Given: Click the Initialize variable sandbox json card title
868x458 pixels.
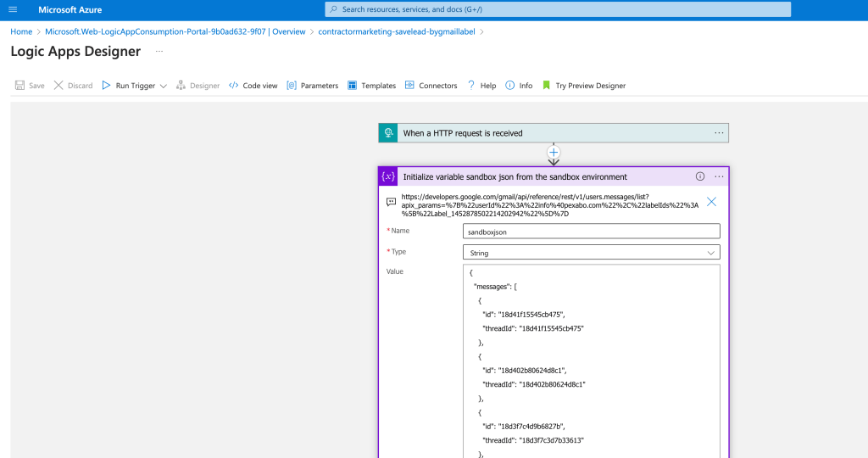Looking at the screenshot, I should click(515, 176).
